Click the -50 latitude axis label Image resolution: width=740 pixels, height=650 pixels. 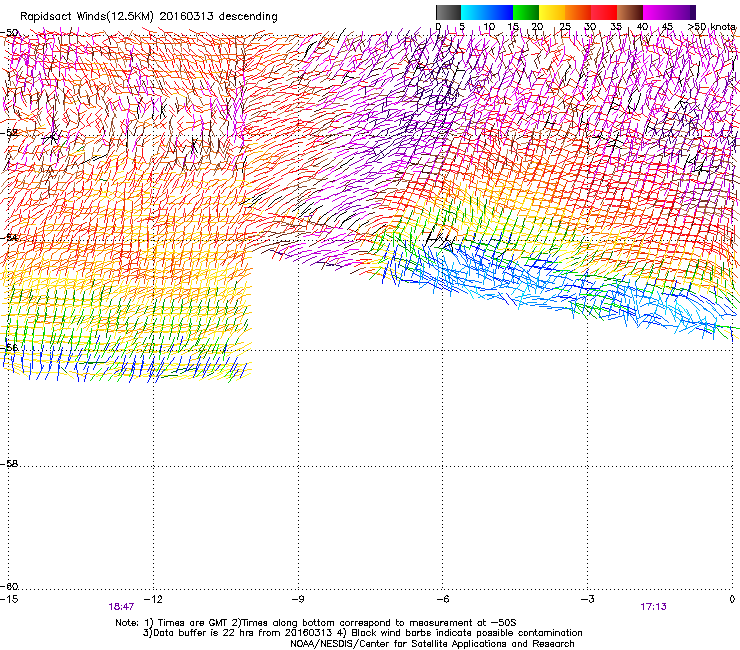pos(9,33)
